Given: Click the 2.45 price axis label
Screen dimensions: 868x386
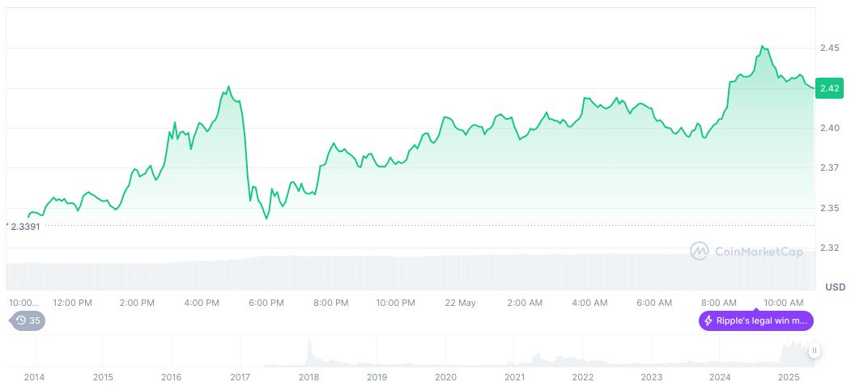Looking at the screenshot, I should coord(829,49).
